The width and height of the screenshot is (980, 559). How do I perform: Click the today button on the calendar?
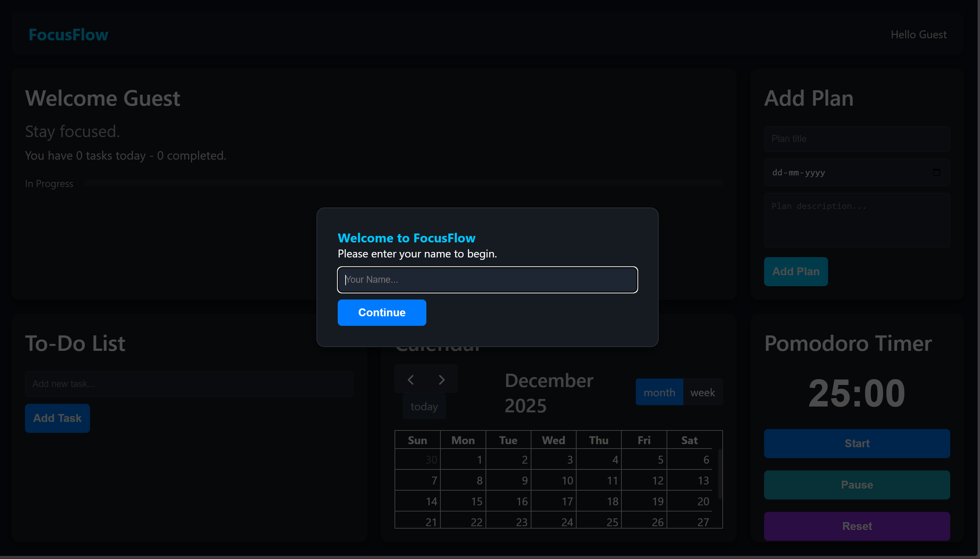coord(424,406)
